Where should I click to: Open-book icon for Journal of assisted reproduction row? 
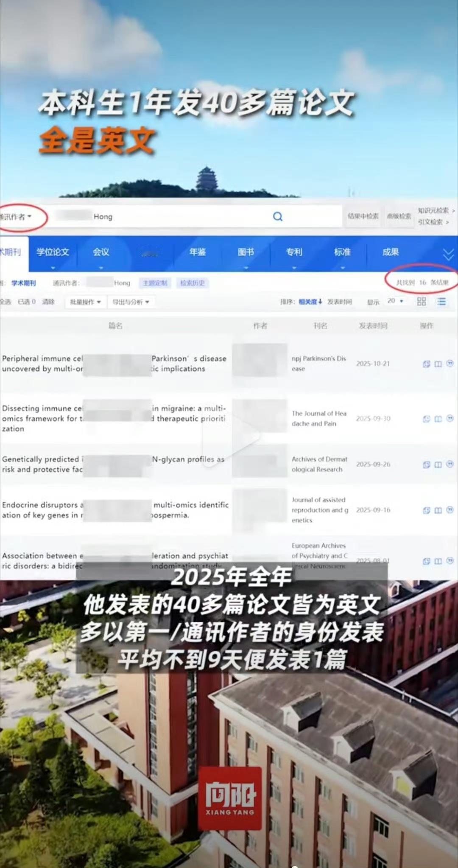pos(438,510)
